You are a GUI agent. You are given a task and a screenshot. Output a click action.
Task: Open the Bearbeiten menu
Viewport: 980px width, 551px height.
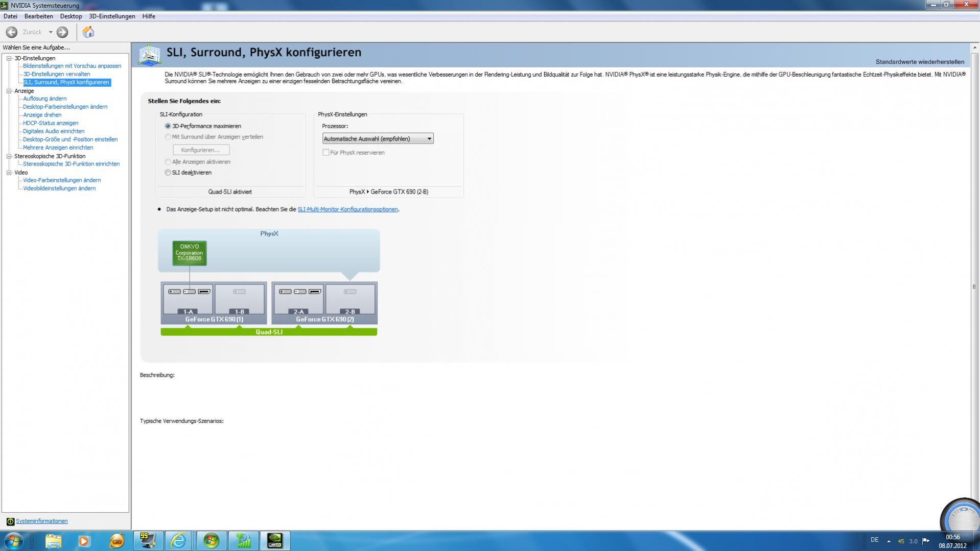pos(38,16)
